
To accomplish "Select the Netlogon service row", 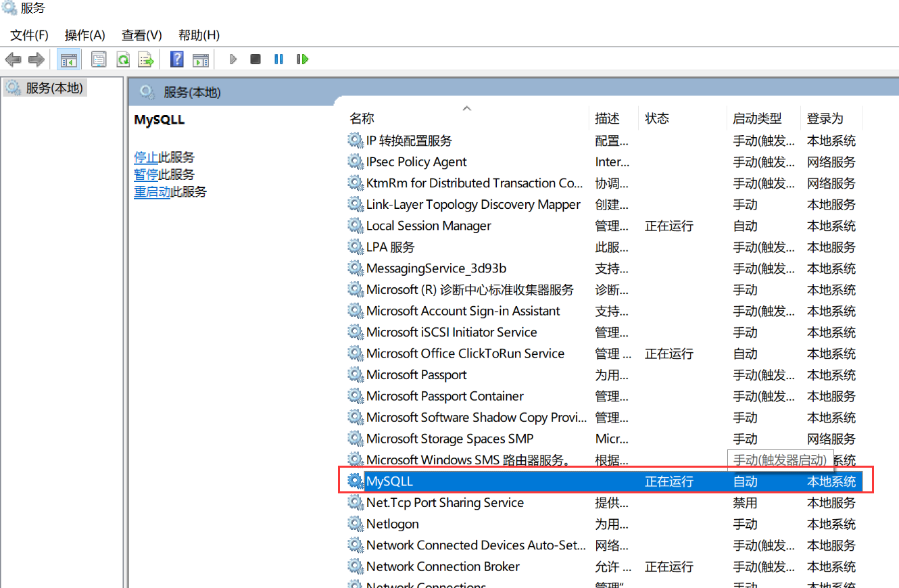I will (x=393, y=524).
